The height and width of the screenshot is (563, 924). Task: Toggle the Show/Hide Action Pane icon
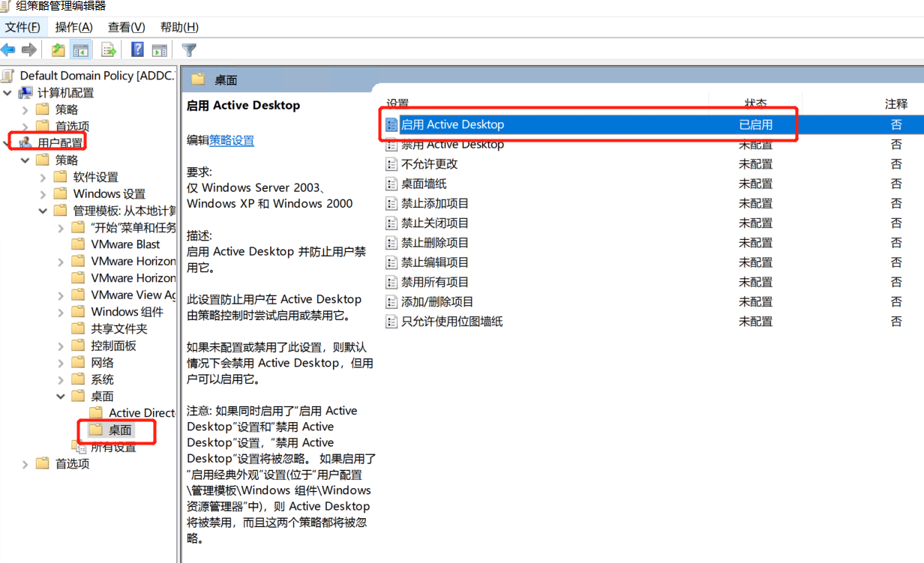click(160, 50)
